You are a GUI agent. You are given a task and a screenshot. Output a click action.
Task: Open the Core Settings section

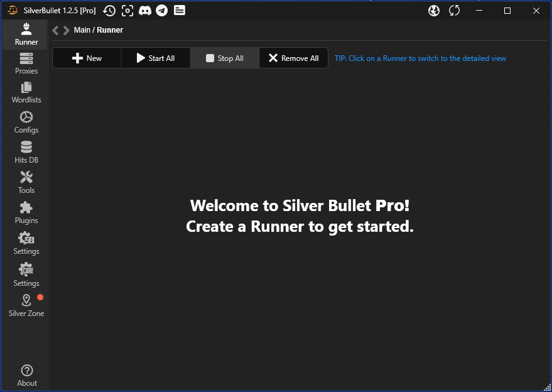pos(26,275)
